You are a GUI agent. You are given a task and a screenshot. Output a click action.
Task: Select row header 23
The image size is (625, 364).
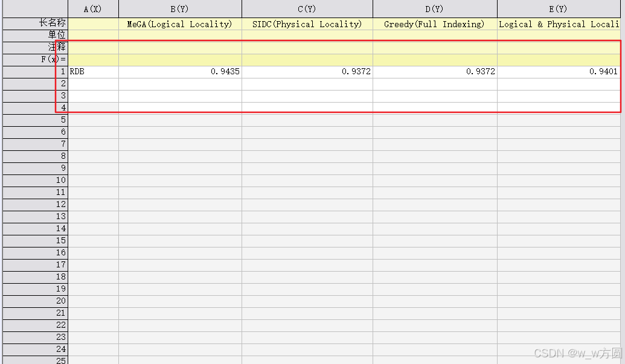pyautogui.click(x=35, y=337)
